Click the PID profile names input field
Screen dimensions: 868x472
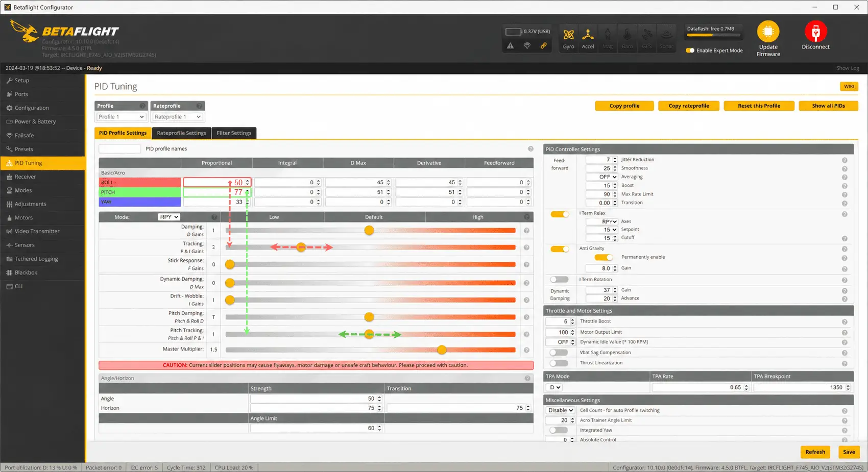pos(119,149)
